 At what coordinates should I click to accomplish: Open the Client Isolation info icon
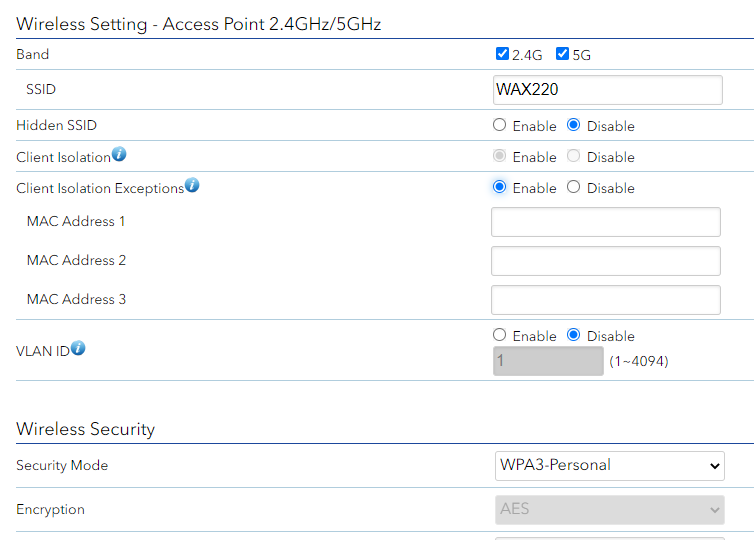tap(119, 154)
